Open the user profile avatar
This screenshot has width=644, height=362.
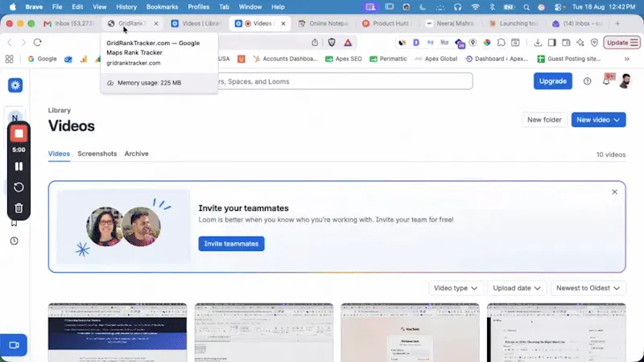point(625,81)
